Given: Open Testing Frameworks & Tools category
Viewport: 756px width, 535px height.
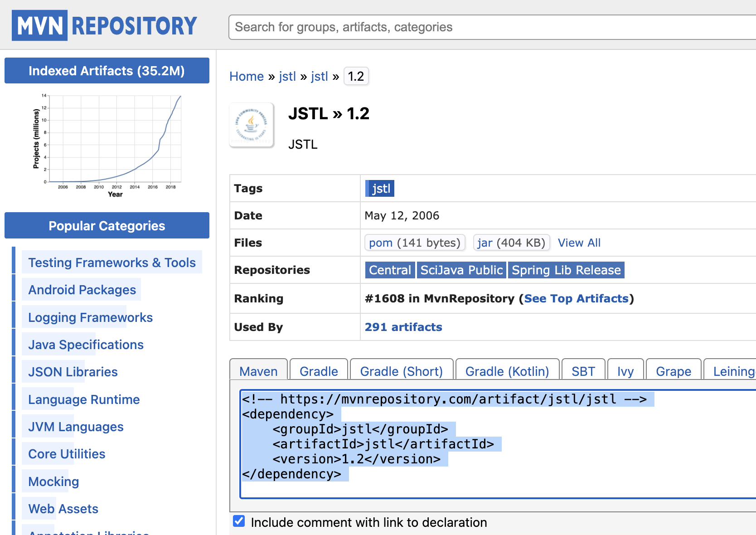Looking at the screenshot, I should click(112, 263).
